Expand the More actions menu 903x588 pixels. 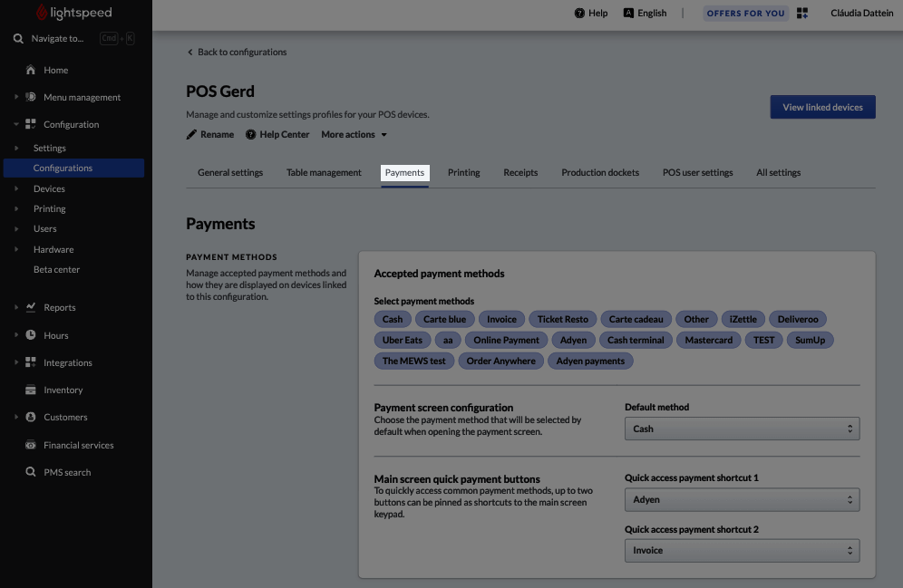pos(354,134)
